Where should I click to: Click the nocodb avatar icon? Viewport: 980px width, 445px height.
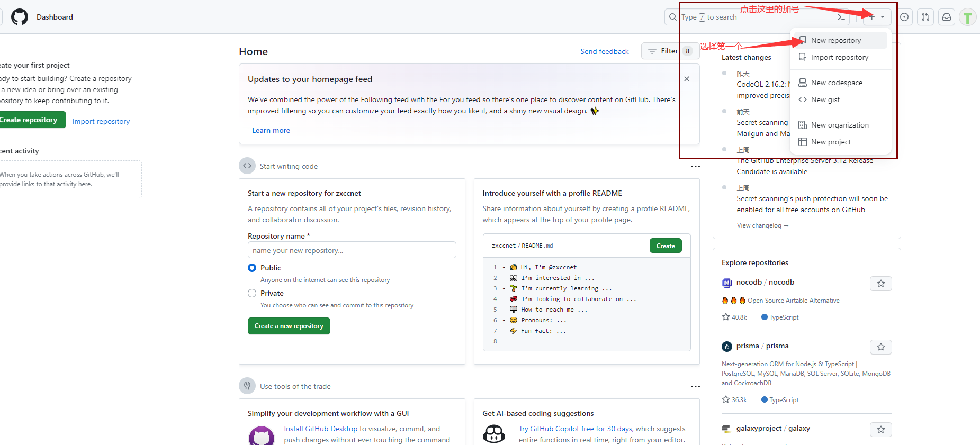(x=727, y=283)
